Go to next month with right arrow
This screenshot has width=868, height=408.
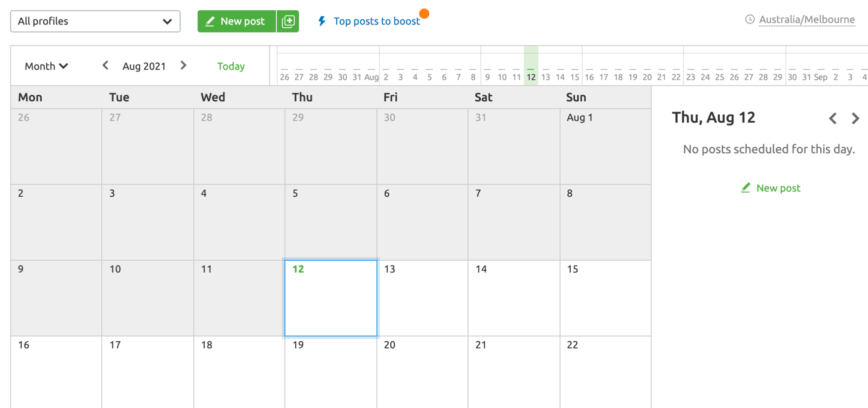[x=183, y=65]
